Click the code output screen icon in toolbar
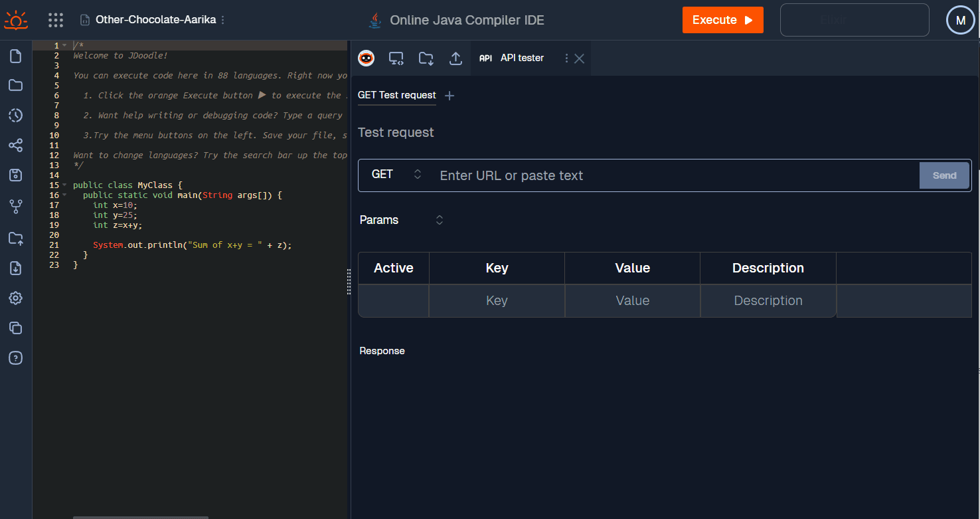Viewport: 980px width, 519px height. tap(396, 58)
